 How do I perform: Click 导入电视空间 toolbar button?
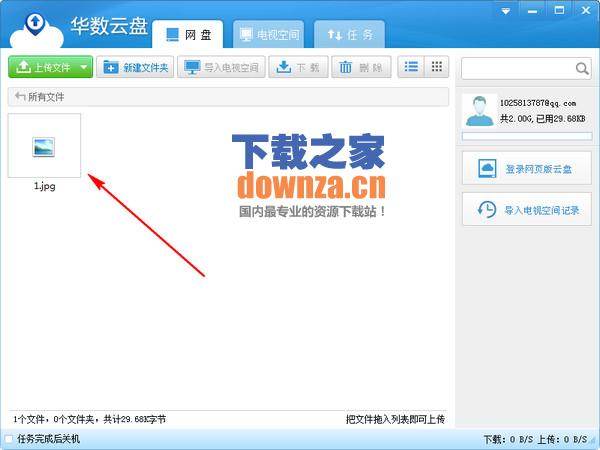point(221,67)
